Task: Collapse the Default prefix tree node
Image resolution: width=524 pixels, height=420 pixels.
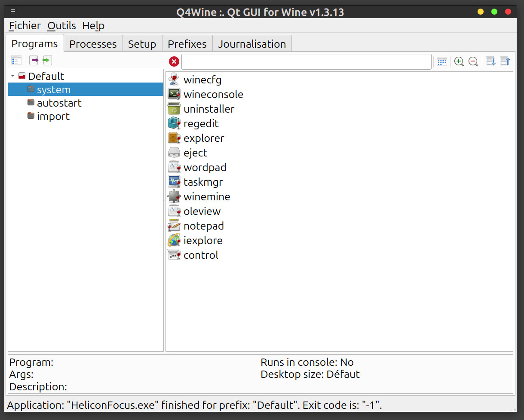Action: 13,76
